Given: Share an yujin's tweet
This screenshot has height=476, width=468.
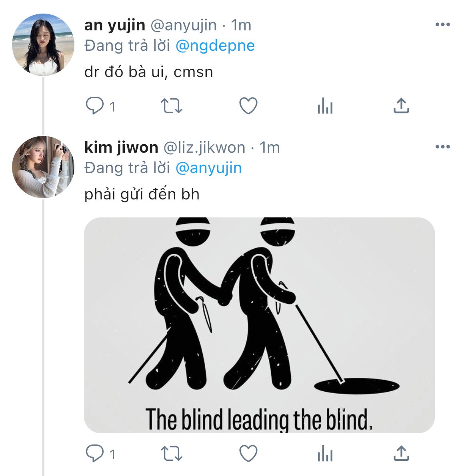Looking at the screenshot, I should click(401, 106).
